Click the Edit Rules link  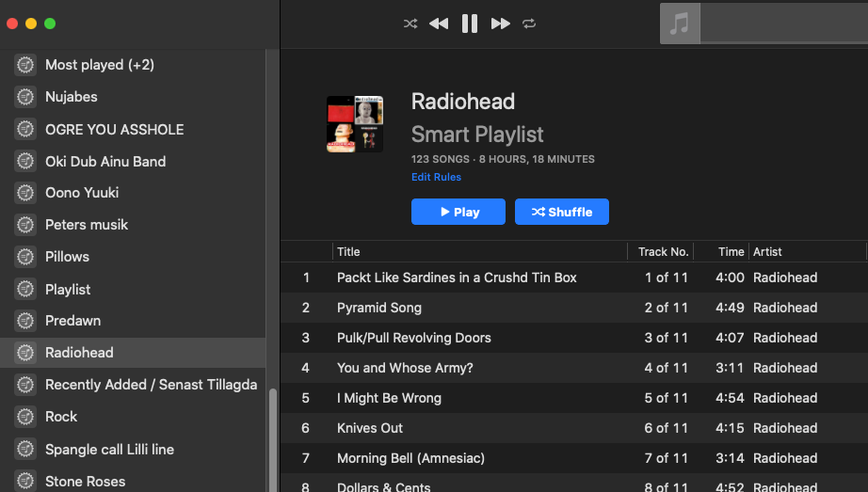(x=436, y=177)
